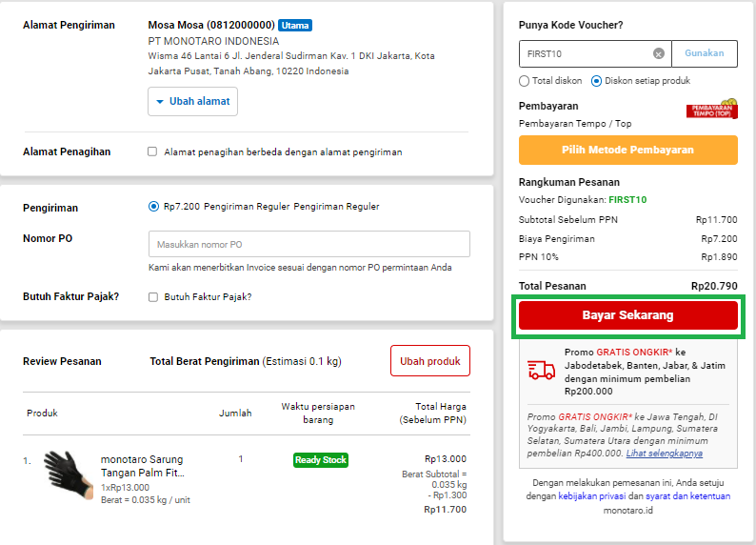Click the discount amount - Rp1.300
Image resolution: width=756 pixels, height=545 pixels.
point(448,495)
